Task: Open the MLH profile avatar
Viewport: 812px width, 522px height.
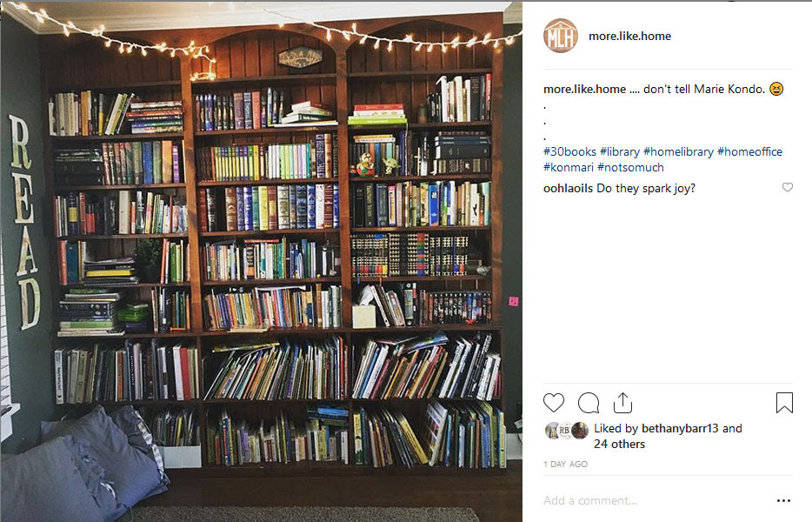Action: [x=561, y=36]
